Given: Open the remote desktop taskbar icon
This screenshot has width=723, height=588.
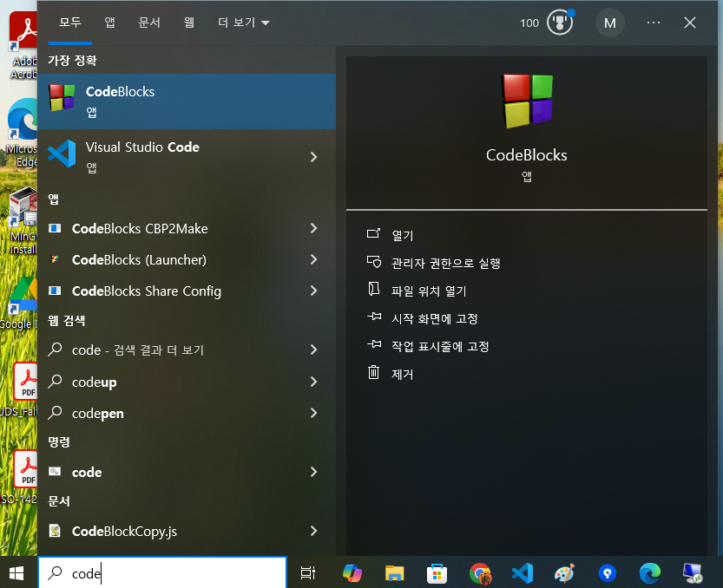Looking at the screenshot, I should point(693,572).
